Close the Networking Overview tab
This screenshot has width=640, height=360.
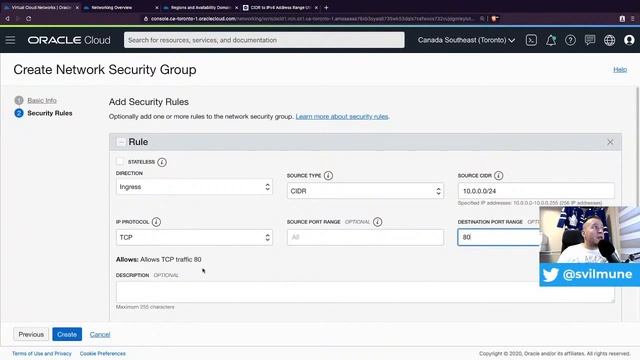point(157,7)
